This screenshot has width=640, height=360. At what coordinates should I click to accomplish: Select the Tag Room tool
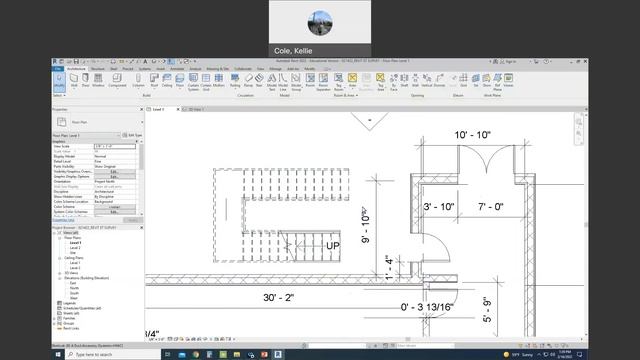pos(338,82)
